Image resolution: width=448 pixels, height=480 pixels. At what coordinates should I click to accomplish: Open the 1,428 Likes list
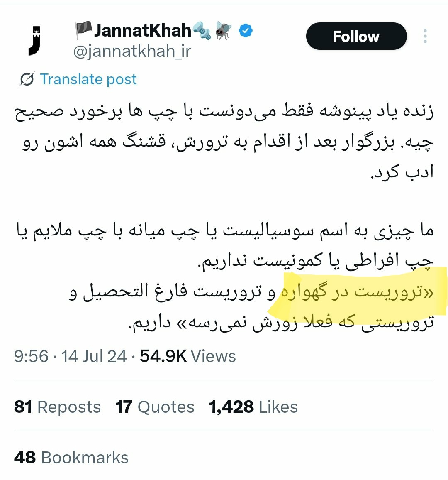click(253, 407)
